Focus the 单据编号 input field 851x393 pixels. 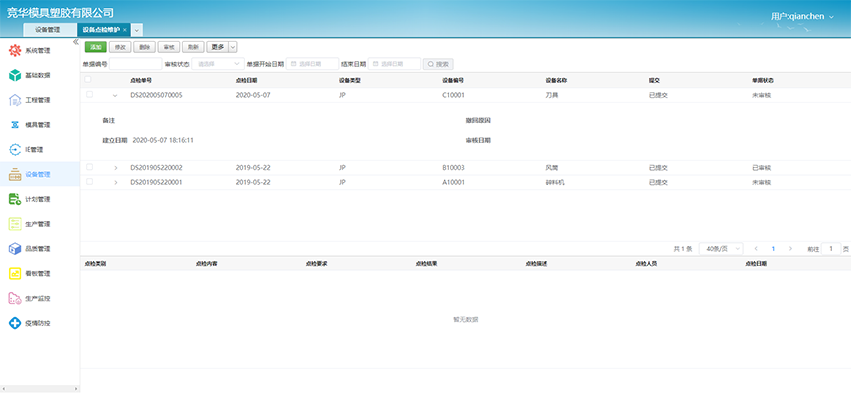[x=136, y=64]
